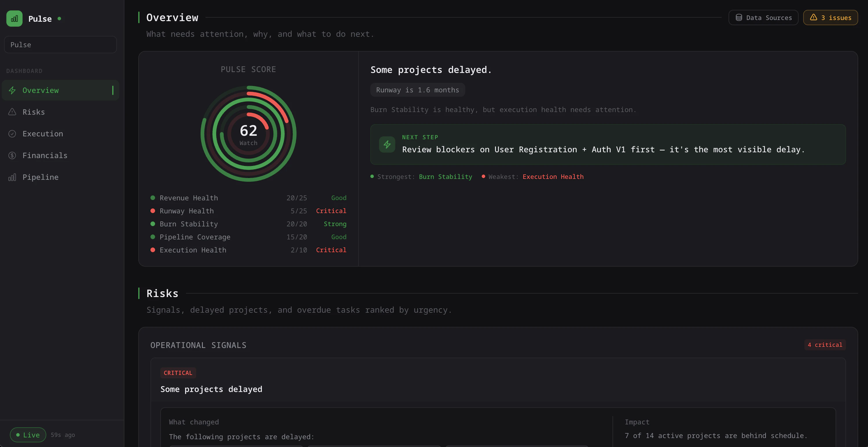Screen dimensions: 868x447
Task: Toggle the Live status indicator
Action: click(x=28, y=435)
